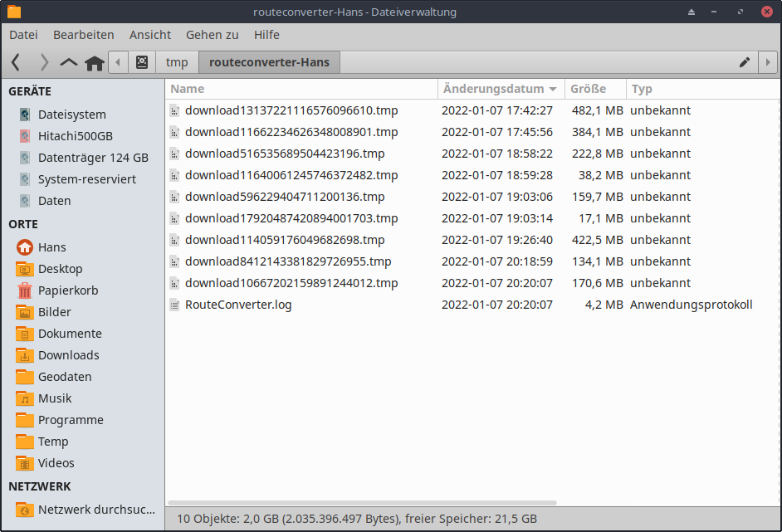Image resolution: width=782 pixels, height=532 pixels.
Task: Close the Dateiverwaltung window
Action: (767, 12)
